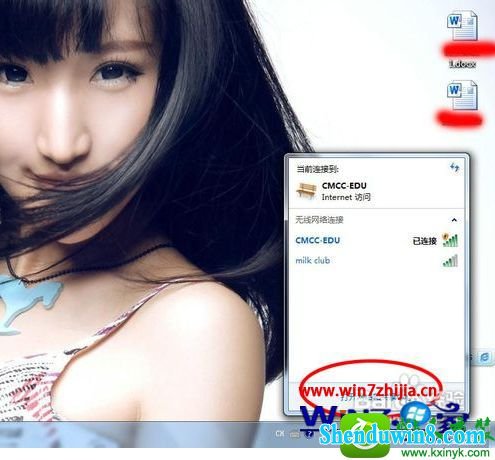Screen dimensions: 495x460
Task: Open the top Word document on the desktop
Action: coord(462,26)
